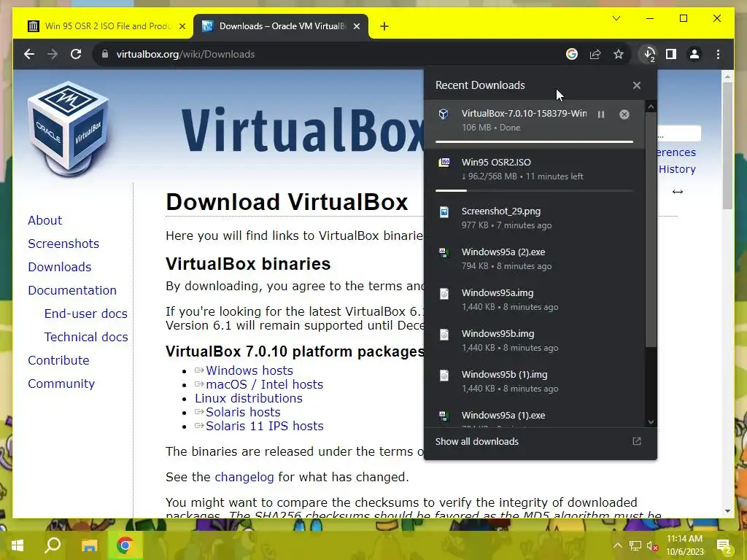Screen dimensions: 747x560
Task: Click the downloads list scroll up arrow
Action: (x=651, y=106)
